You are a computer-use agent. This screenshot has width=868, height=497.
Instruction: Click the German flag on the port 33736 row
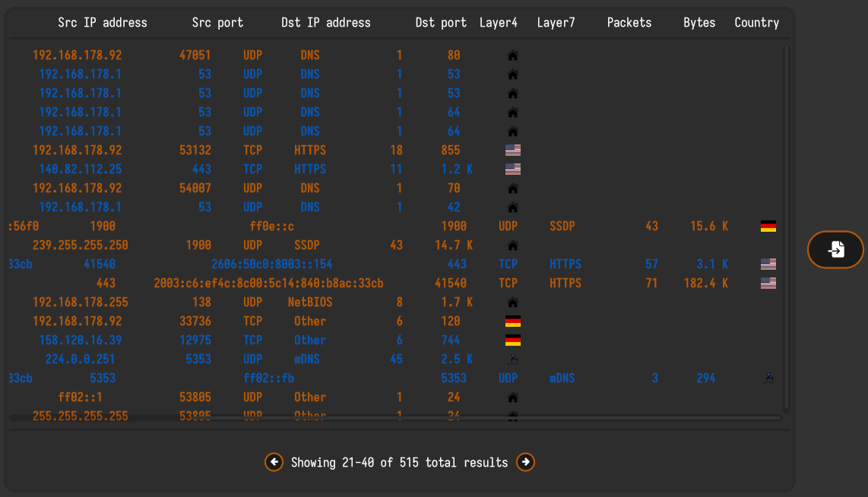pos(513,321)
